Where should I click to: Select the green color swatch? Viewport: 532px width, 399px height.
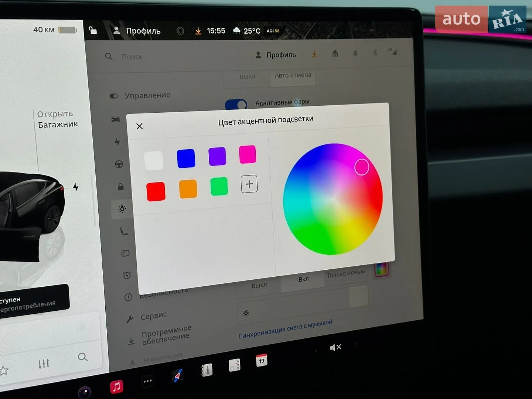pyautogui.click(x=219, y=186)
